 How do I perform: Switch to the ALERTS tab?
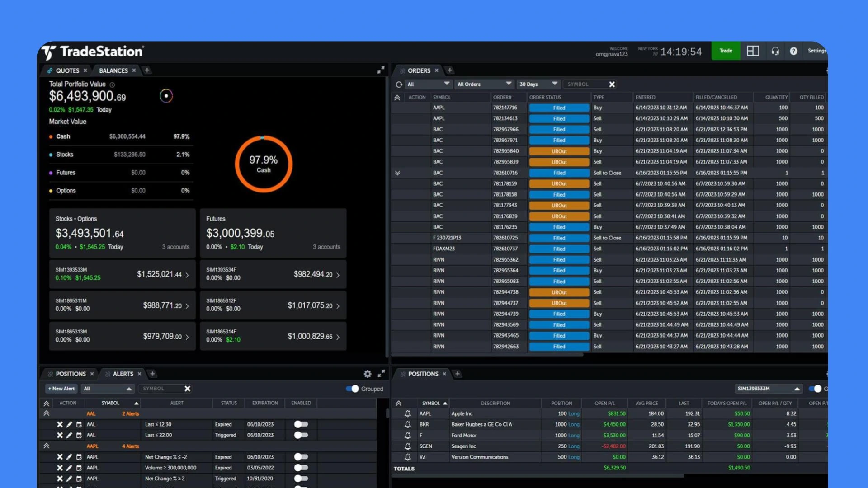point(123,374)
